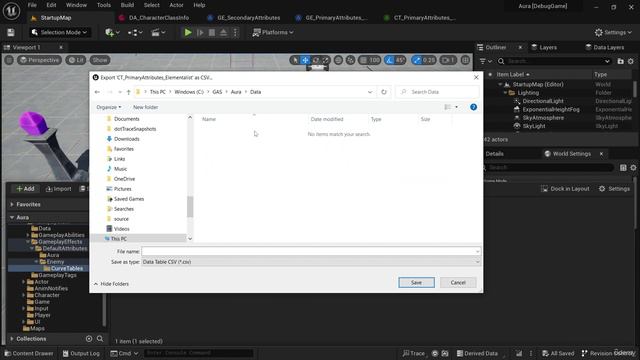The image size is (640, 360).
Task: Open the change view icon in the dialog
Action: point(448,107)
